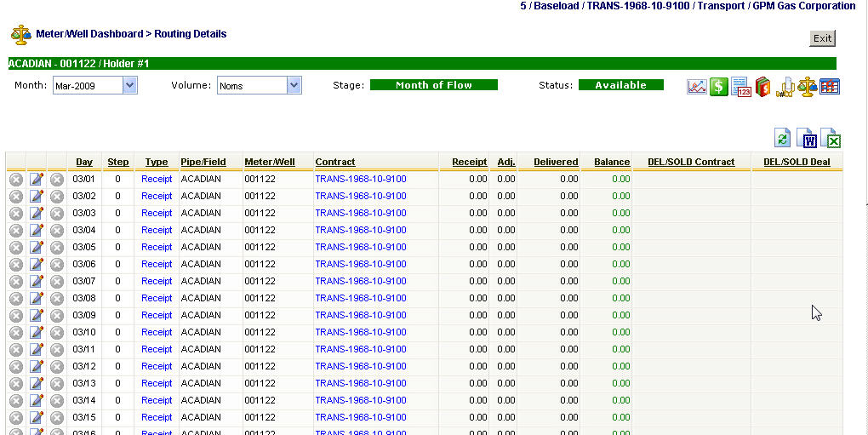
Task: Open the document with 123 icon
Action: (x=741, y=87)
